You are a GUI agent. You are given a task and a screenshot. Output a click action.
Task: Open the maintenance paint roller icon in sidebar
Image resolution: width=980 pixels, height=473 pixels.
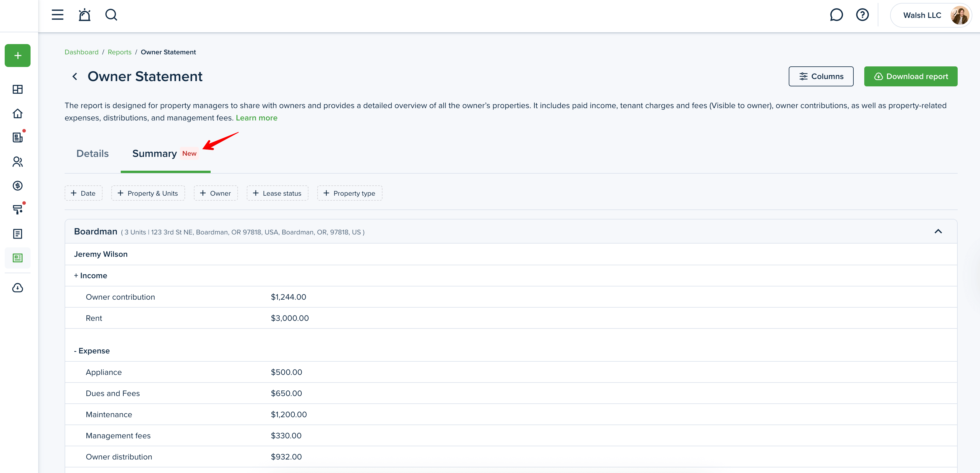tap(18, 209)
